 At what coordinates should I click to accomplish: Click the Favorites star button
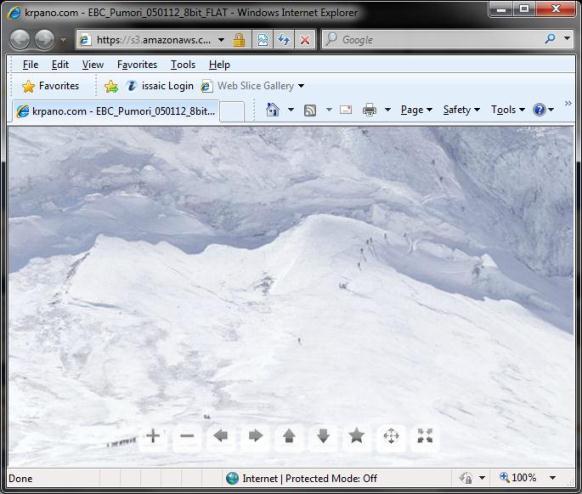click(50, 86)
